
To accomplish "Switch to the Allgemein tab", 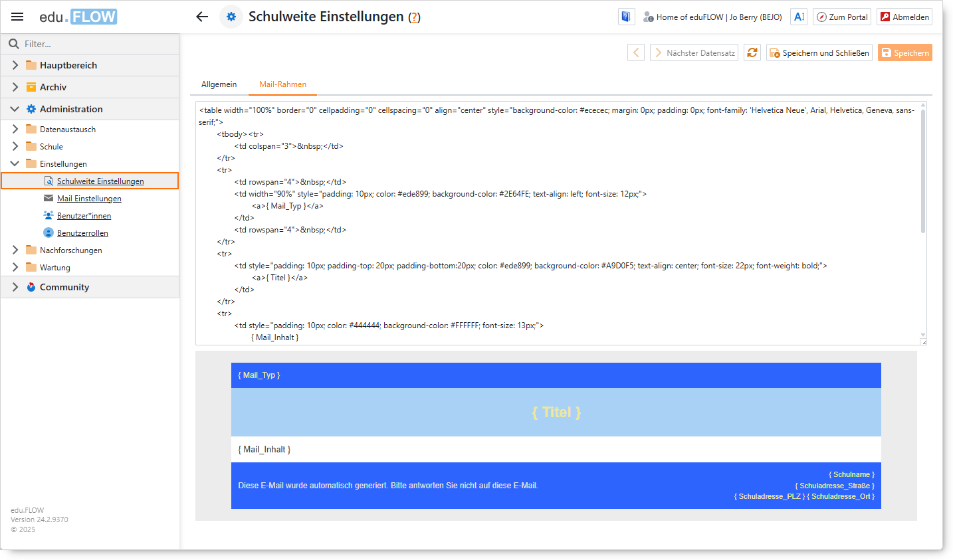I will [x=219, y=84].
